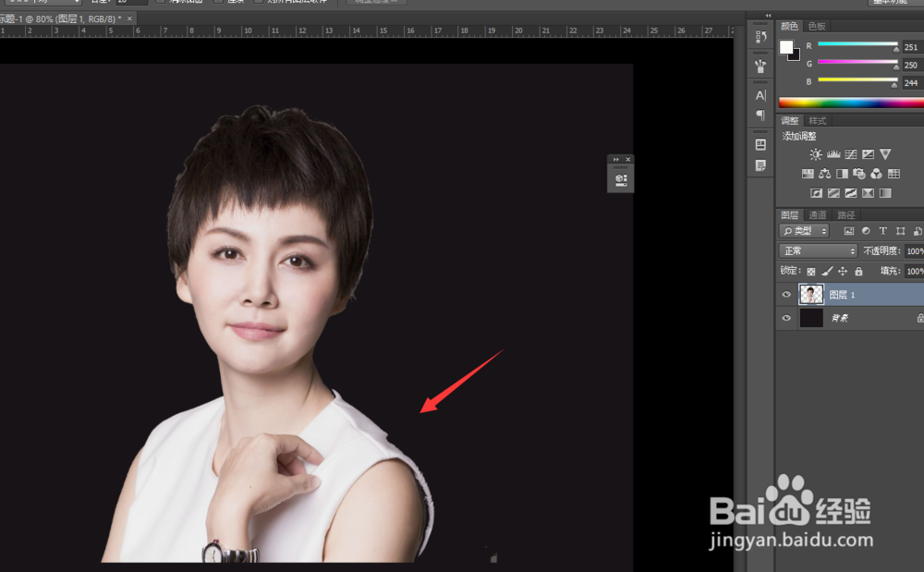Add a Channel Mixer adjustment

[x=876, y=174]
